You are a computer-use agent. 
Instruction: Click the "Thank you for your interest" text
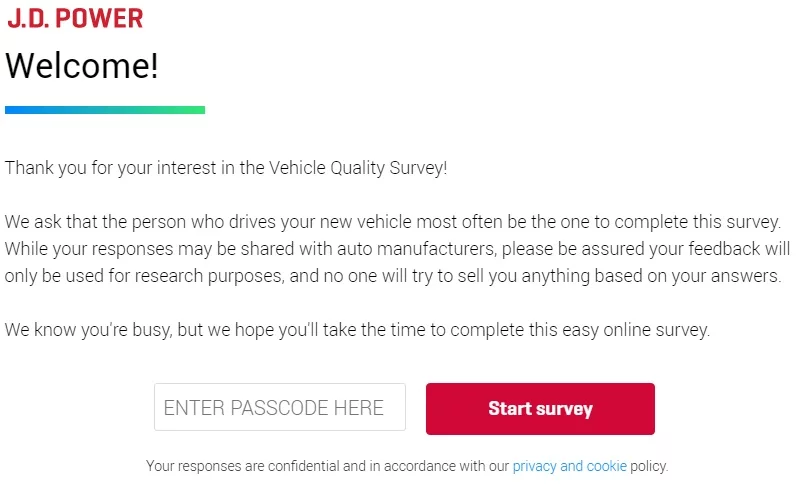point(110,168)
